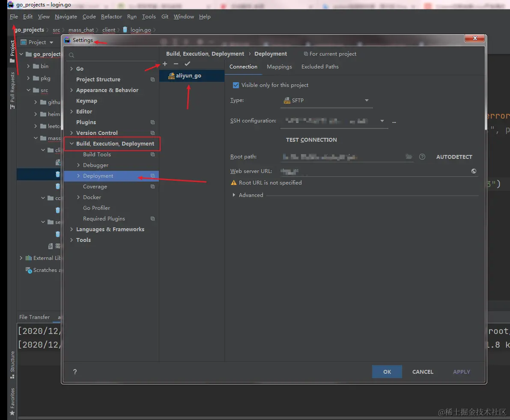
Task: Expand the pkg folder in project tree
Action: tap(28, 78)
